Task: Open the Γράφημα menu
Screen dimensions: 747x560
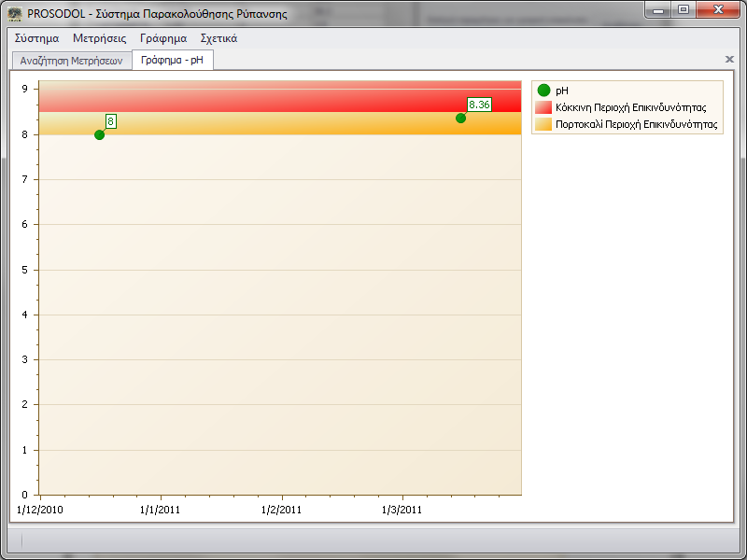Action: (163, 38)
